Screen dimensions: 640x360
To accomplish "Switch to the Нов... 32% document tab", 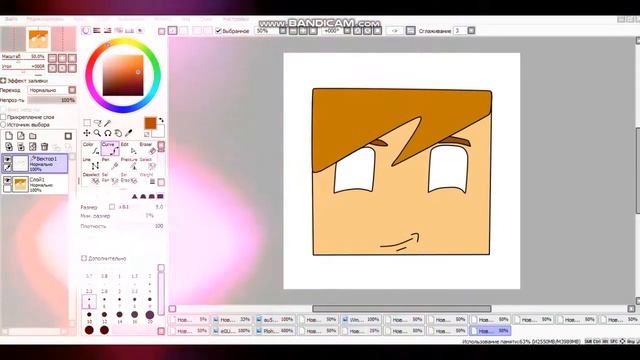I will (232, 320).
